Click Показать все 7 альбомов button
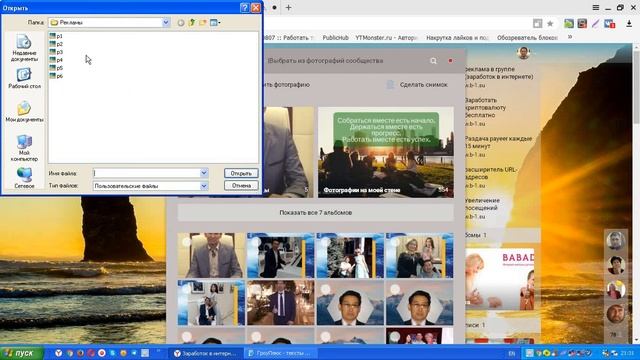 pos(316,213)
